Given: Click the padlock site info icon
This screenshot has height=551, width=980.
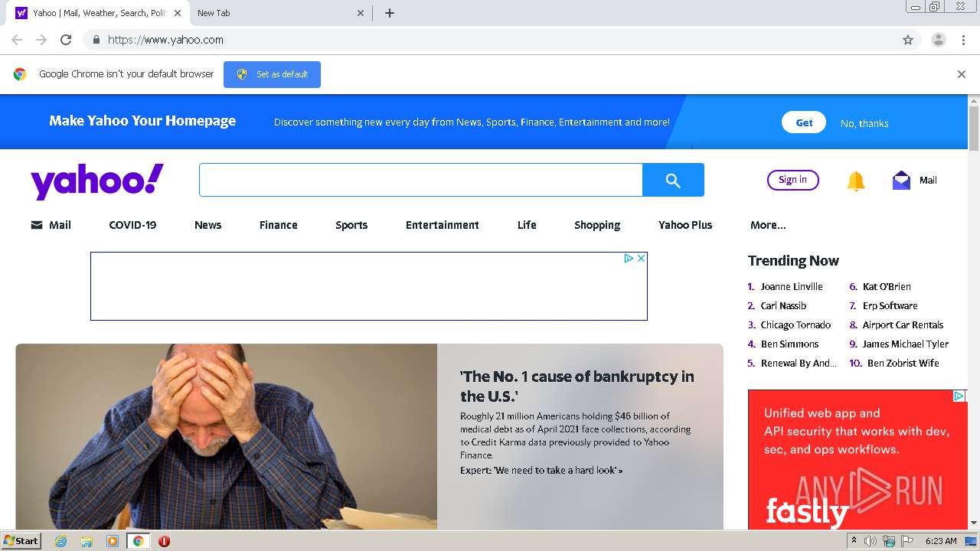Looking at the screenshot, I should pyautogui.click(x=96, y=40).
